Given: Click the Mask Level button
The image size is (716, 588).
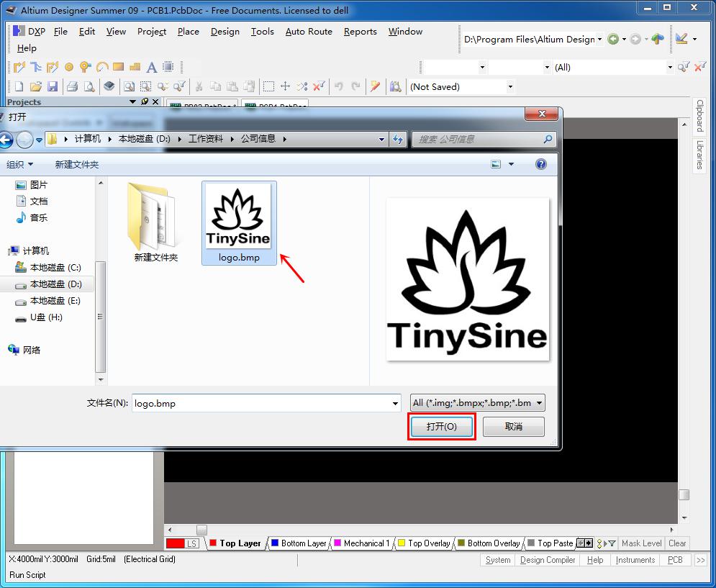Looking at the screenshot, I should coord(642,543).
